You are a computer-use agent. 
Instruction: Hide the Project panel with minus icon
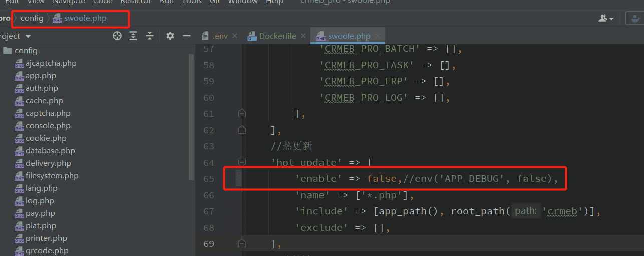coord(187,36)
